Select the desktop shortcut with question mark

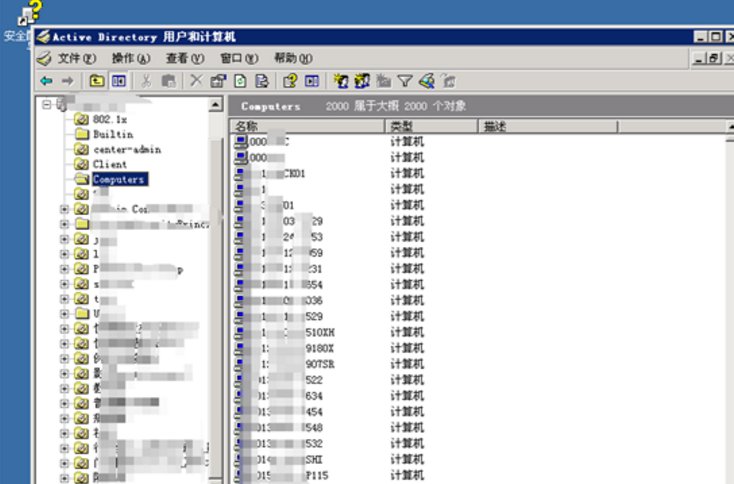point(30,13)
